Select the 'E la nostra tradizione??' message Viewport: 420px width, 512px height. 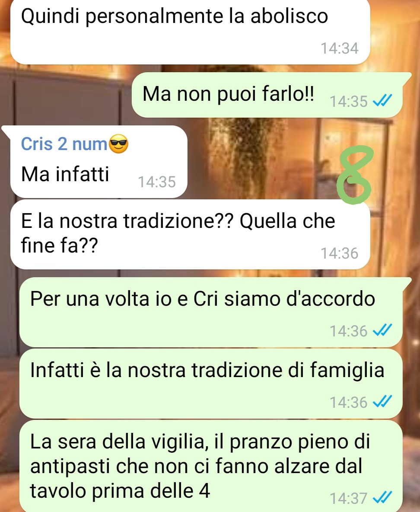[x=190, y=234]
